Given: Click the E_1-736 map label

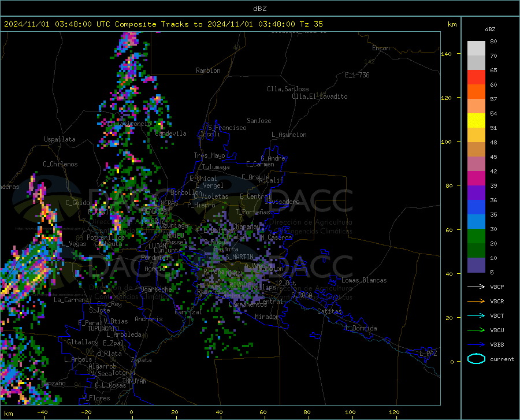Looking at the screenshot, I should click(357, 75).
